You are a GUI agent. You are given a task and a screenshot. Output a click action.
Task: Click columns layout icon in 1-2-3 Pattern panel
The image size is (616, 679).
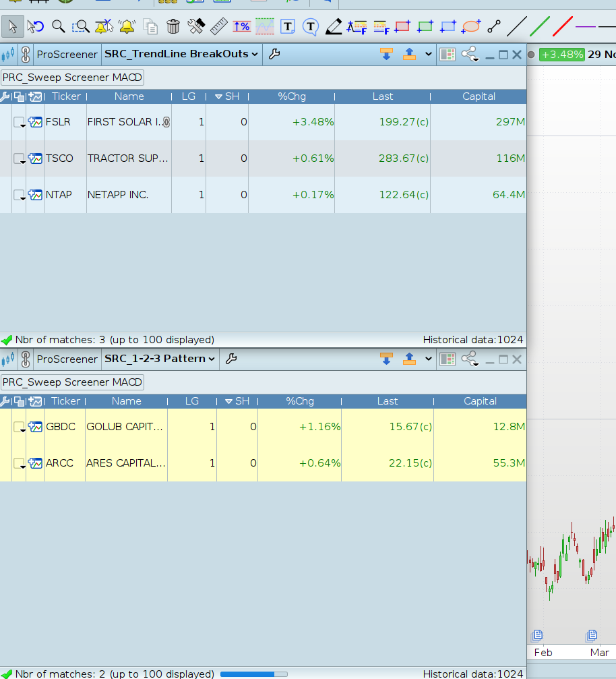click(x=448, y=359)
